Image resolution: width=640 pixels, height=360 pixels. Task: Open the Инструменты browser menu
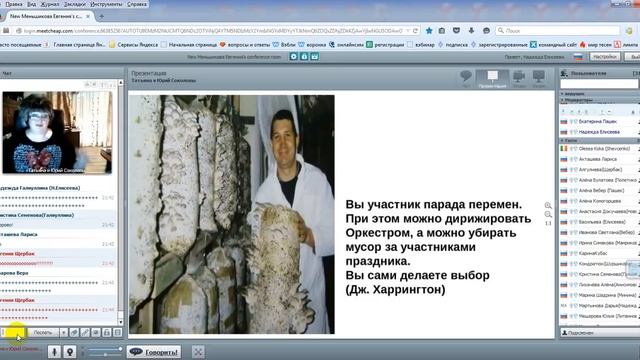coord(106,4)
